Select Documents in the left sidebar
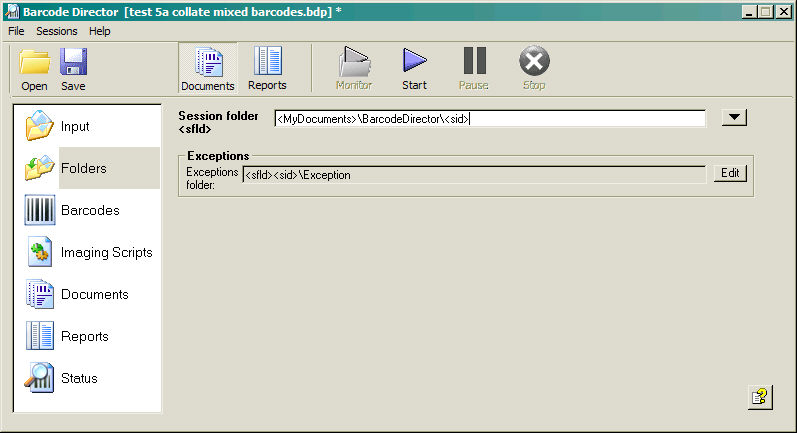Screen dimensions: 797x433 click(94, 294)
